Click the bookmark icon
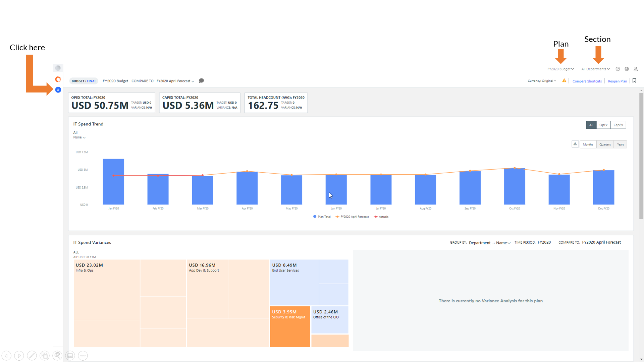644x362 pixels. pyautogui.click(x=634, y=81)
